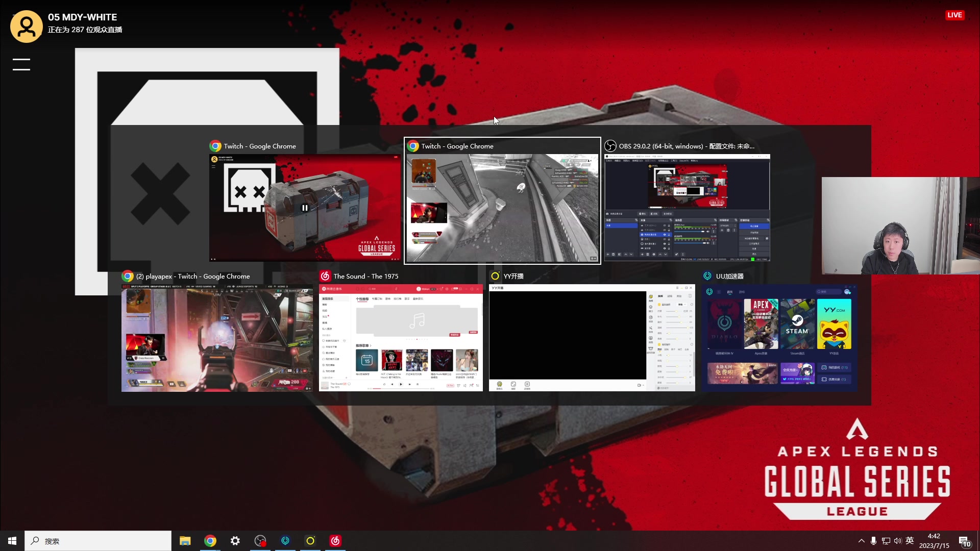The height and width of the screenshot is (551, 980).
Task: Open Google Chrome from the taskbar
Action: [210, 541]
